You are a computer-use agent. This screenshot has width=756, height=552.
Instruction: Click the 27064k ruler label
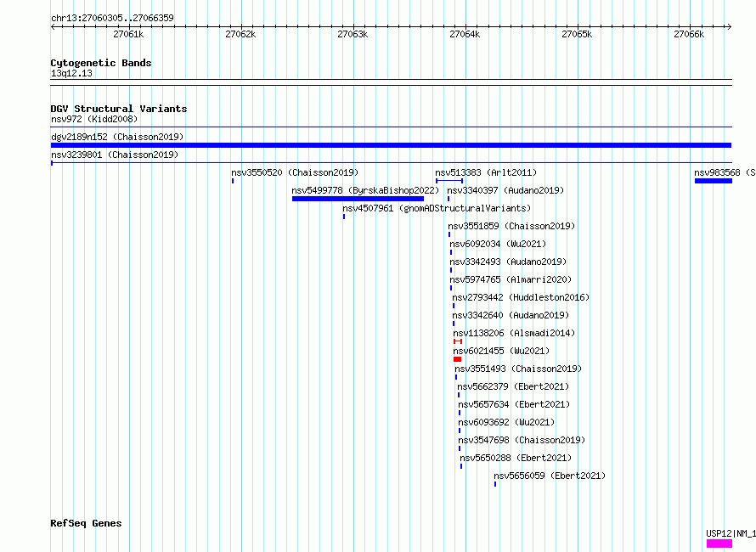point(465,34)
